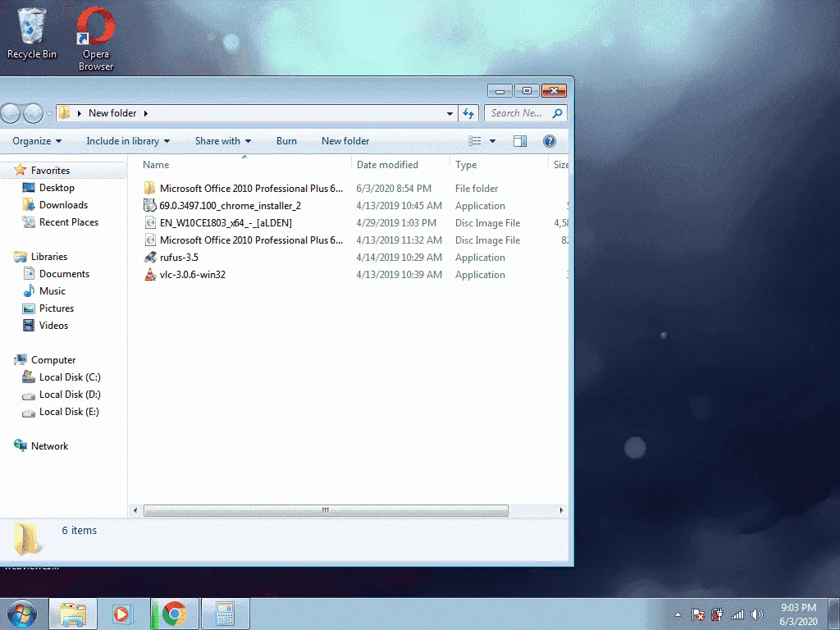Select the rufus-3.5 application icon
The height and width of the screenshot is (630, 840).
151,257
